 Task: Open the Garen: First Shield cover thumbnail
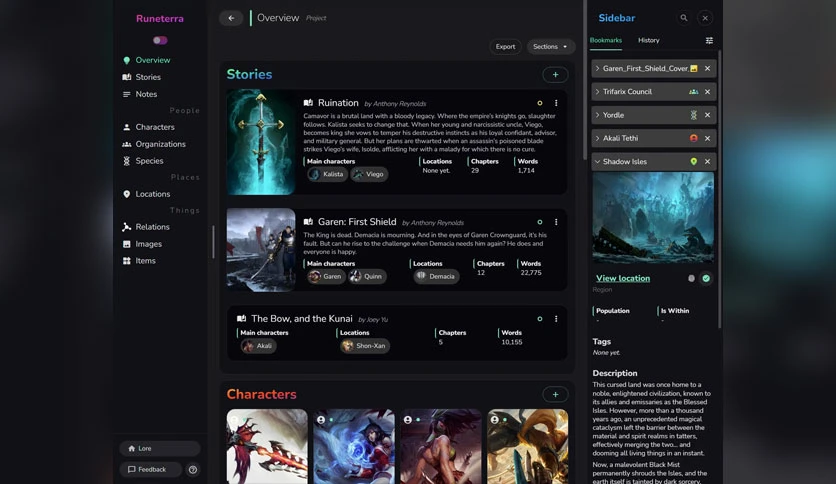261,250
